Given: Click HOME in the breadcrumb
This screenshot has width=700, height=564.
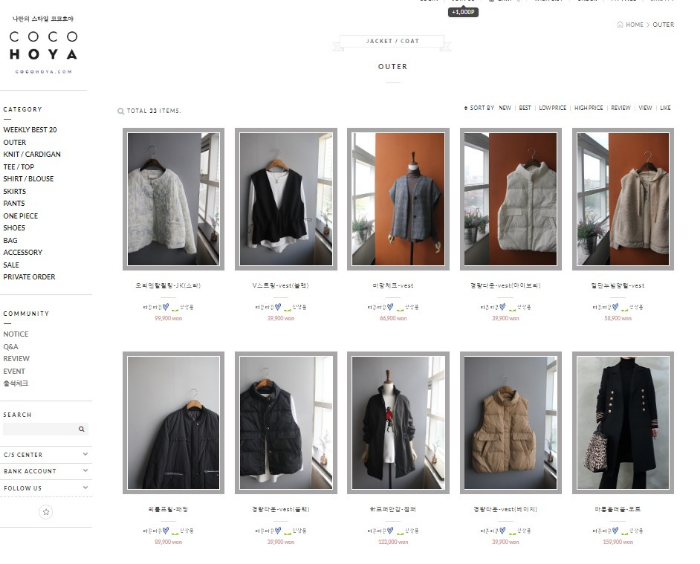Looking at the screenshot, I should (634, 25).
